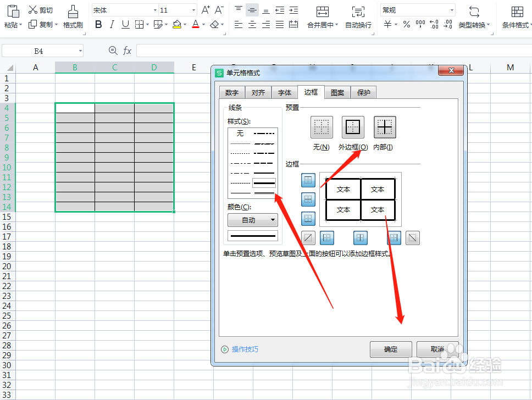This screenshot has width=532, height=400.
Task: Click the thousands separator 000 icon
Action: pos(420,24)
